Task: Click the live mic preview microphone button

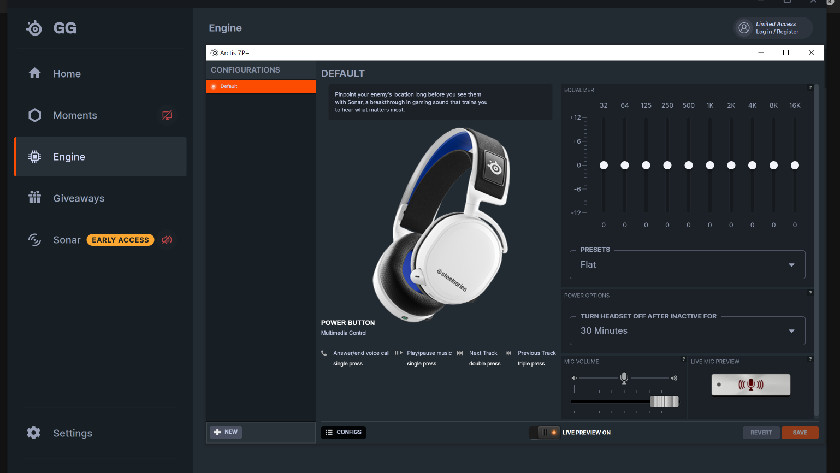Action: click(750, 385)
